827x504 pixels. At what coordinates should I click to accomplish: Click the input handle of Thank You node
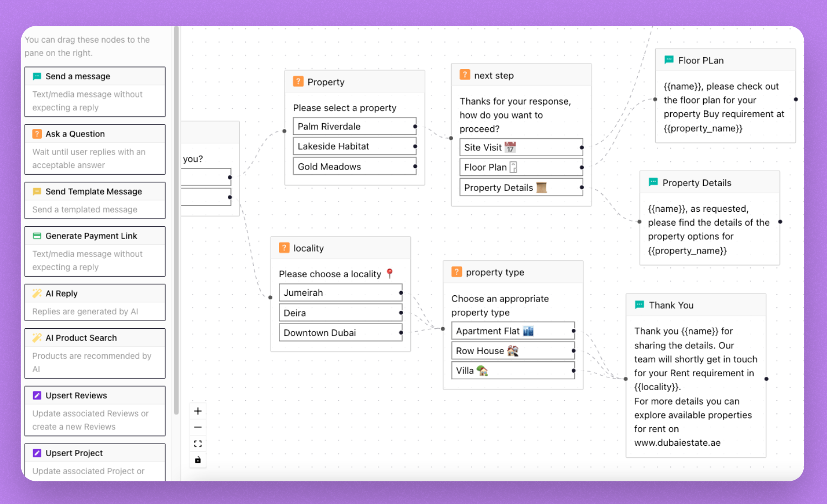pos(626,379)
